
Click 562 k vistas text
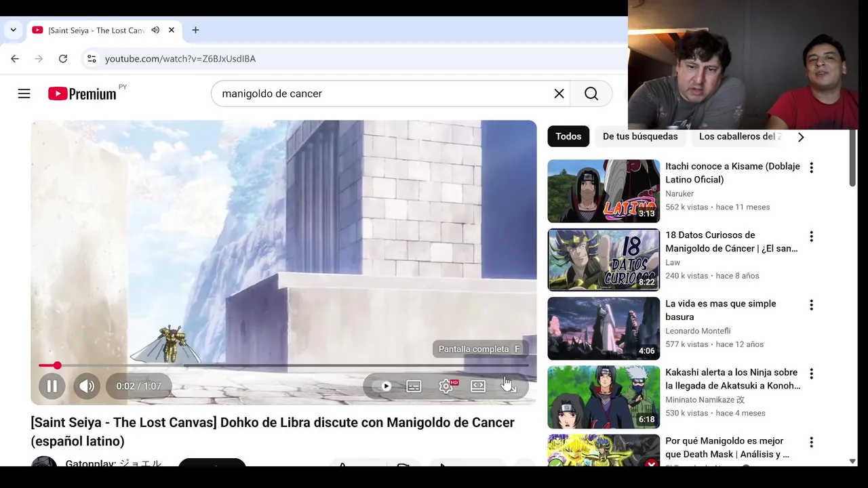[x=686, y=207]
